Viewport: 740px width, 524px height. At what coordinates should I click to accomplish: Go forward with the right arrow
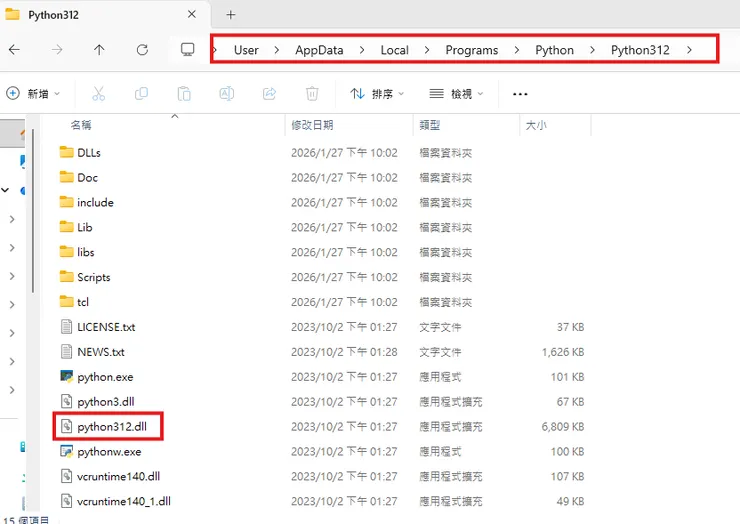57,50
